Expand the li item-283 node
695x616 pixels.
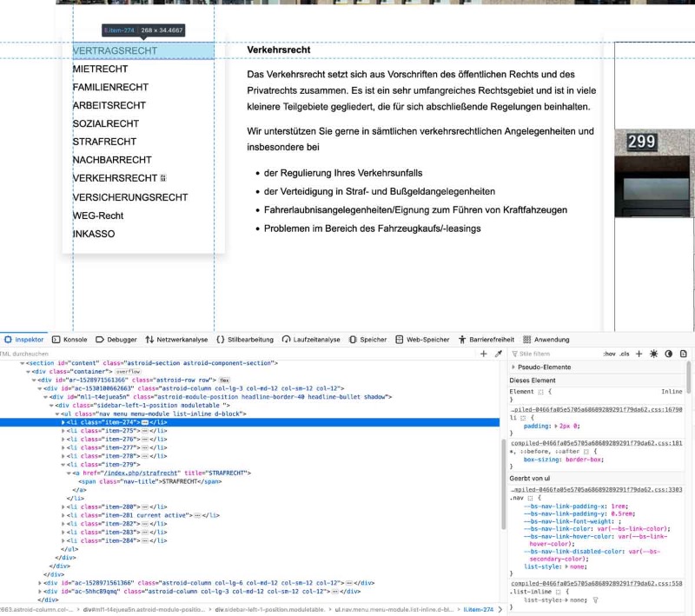coord(63,533)
